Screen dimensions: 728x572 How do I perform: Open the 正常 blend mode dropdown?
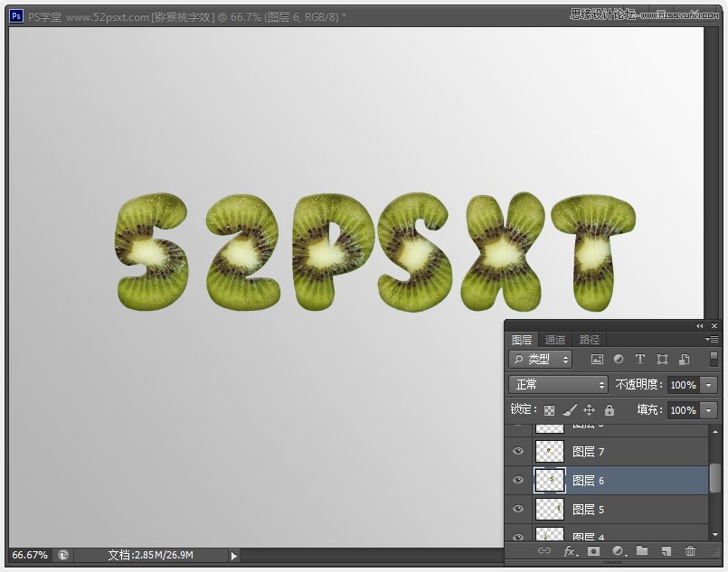558,385
